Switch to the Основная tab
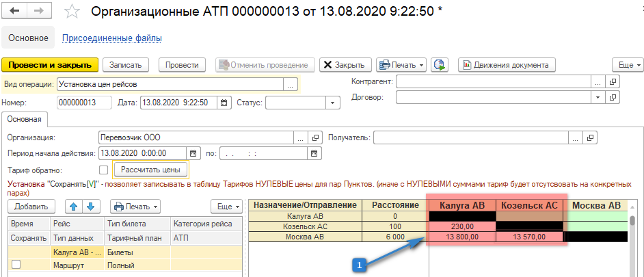Image resolution: width=644 pixels, height=277 pixels. click(x=25, y=120)
